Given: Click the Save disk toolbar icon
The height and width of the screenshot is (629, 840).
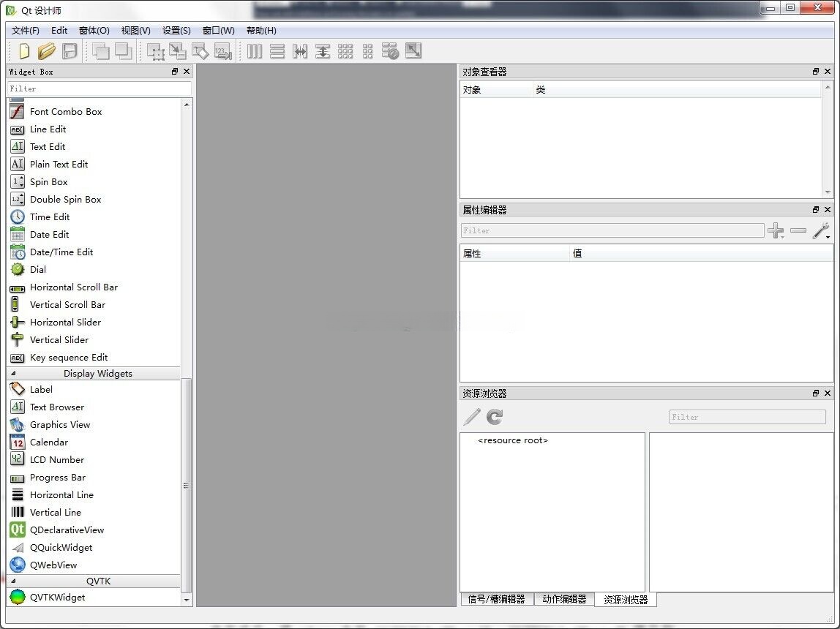Looking at the screenshot, I should [x=70, y=51].
